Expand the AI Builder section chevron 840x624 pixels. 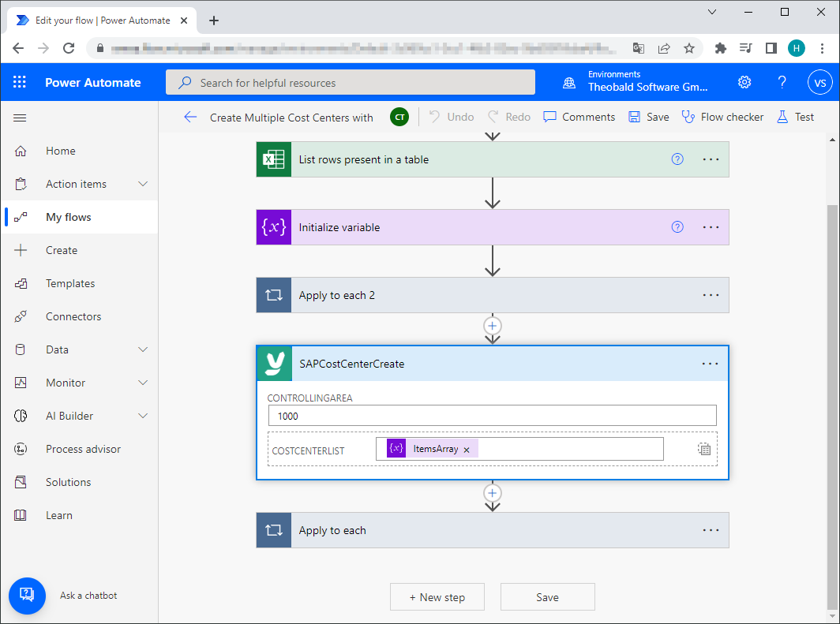(x=142, y=416)
